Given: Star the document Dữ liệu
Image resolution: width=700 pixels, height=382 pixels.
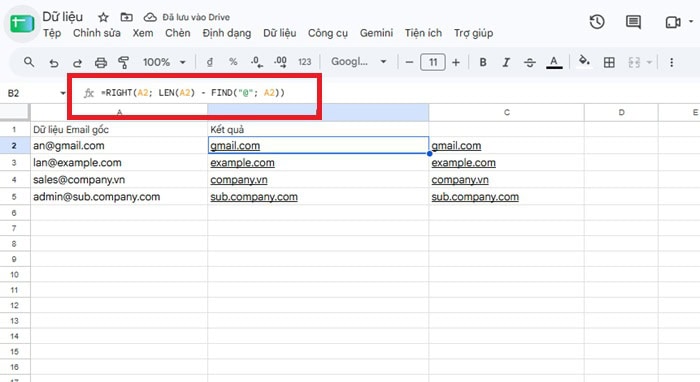Looking at the screenshot, I should [103, 17].
